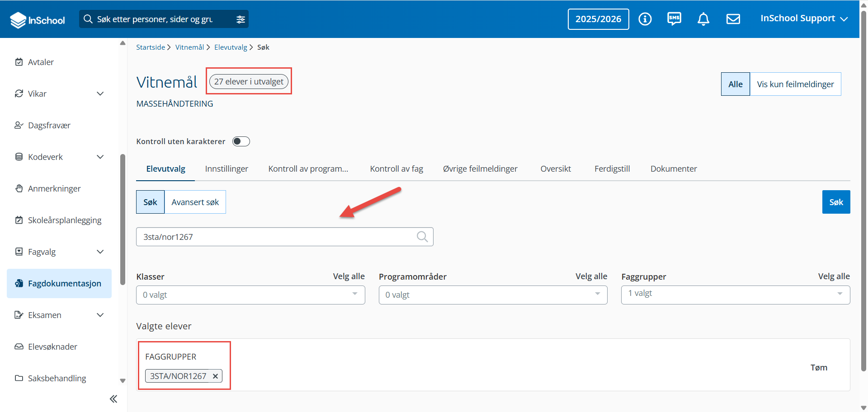Open the mail envelope icon
This screenshot has height=412, width=868.
click(733, 19)
